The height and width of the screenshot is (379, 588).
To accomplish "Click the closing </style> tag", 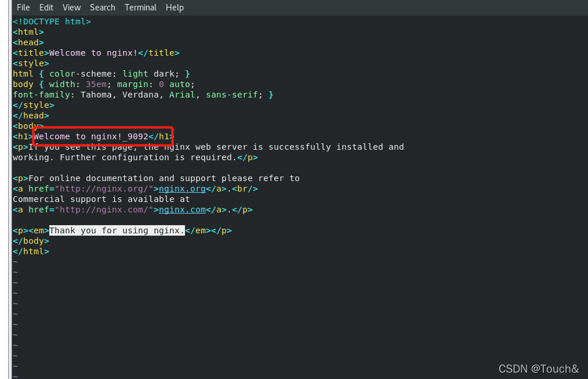I will 34,105.
